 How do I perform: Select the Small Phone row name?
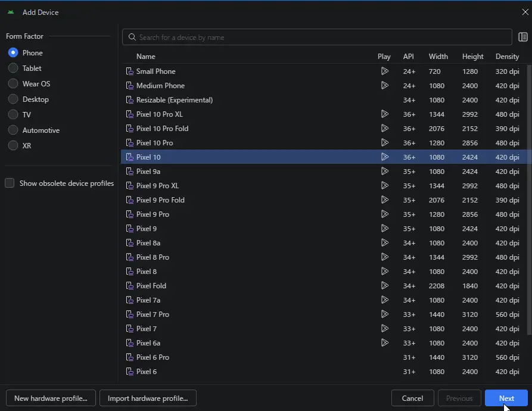point(155,71)
